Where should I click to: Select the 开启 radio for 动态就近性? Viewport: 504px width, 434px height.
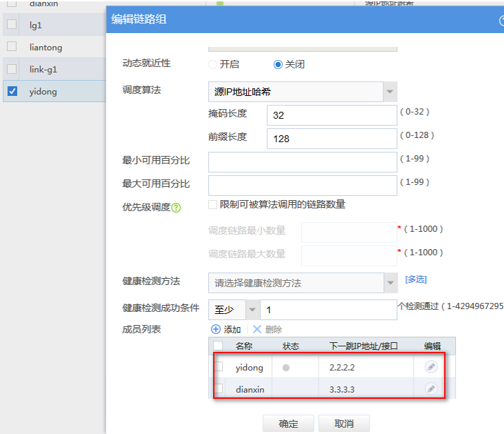coord(213,64)
